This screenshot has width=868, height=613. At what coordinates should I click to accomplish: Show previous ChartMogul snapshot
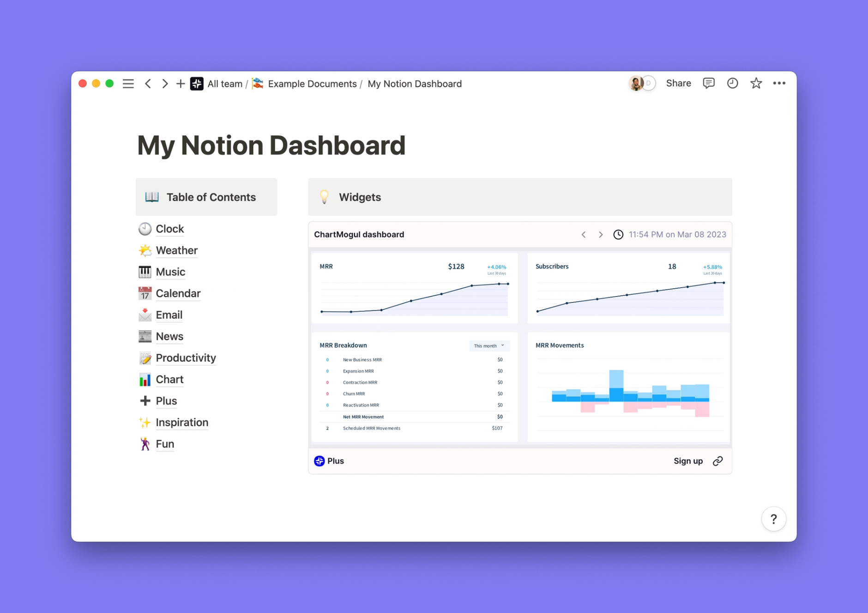584,235
